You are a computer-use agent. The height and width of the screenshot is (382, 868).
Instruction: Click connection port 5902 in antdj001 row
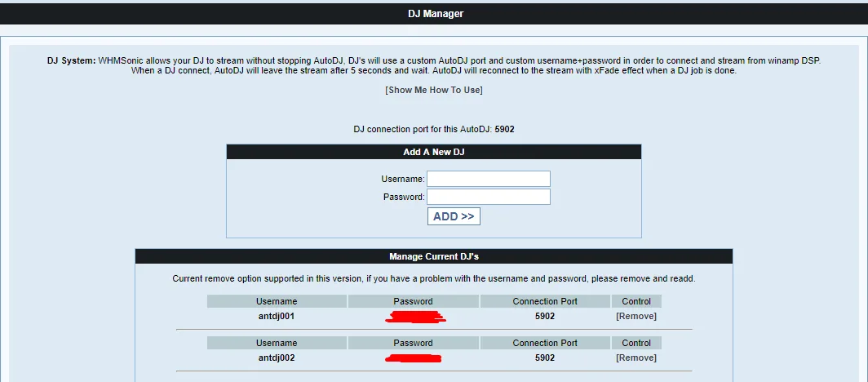(x=545, y=316)
